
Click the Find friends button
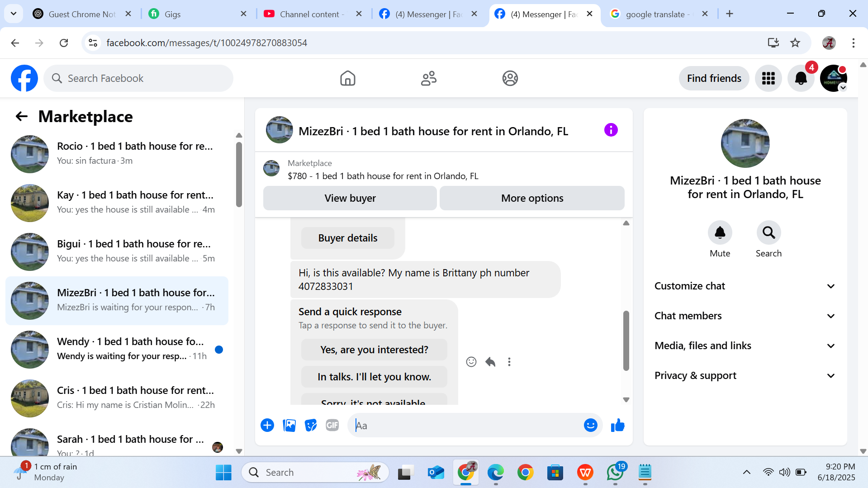click(714, 78)
